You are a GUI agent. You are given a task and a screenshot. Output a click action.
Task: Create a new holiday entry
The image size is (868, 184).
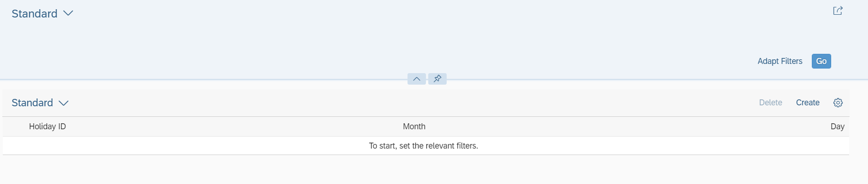pos(808,103)
